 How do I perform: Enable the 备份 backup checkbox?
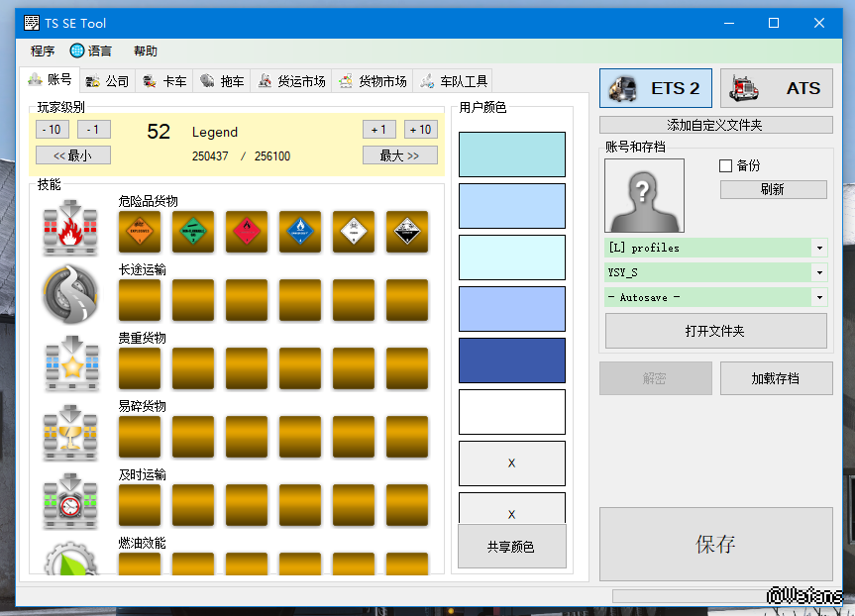tap(725, 166)
